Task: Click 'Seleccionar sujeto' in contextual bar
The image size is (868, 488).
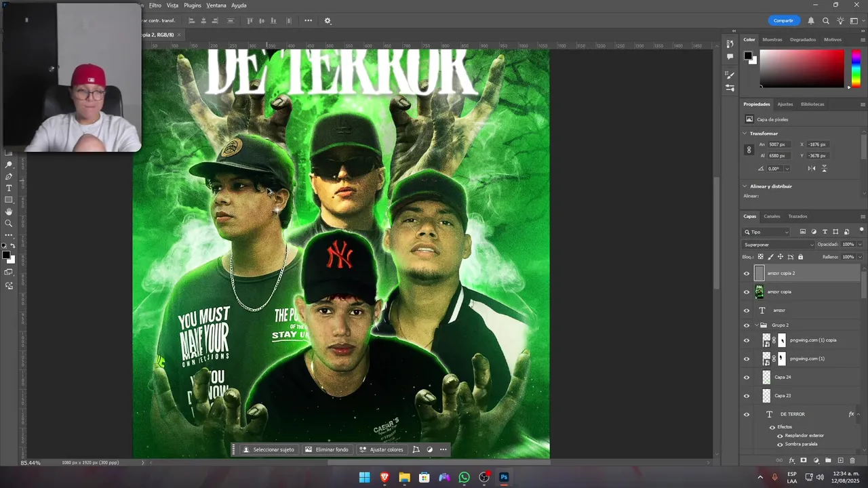Action: 269,449
